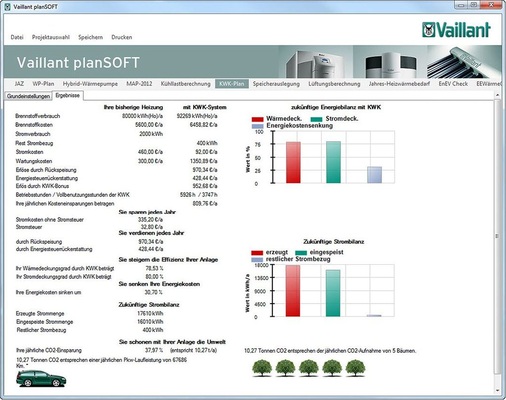Viewport: 506px width, 400px height.
Task: Click the red erzeugt legend swatch
Action: 257,253
